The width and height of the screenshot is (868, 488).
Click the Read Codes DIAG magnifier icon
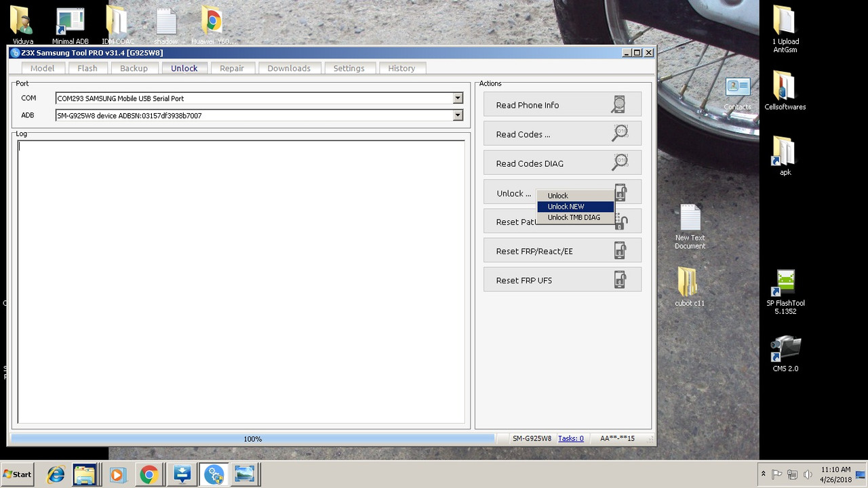click(620, 163)
